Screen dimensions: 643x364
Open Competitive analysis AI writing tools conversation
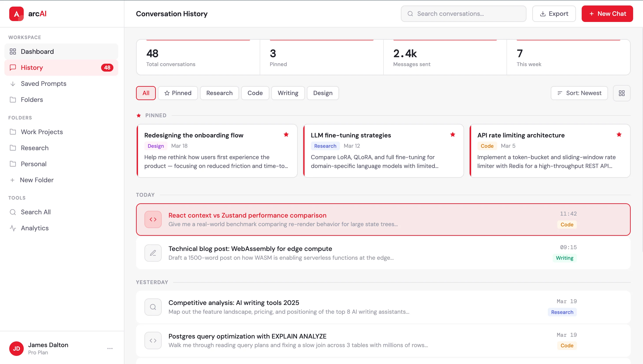tap(383, 307)
